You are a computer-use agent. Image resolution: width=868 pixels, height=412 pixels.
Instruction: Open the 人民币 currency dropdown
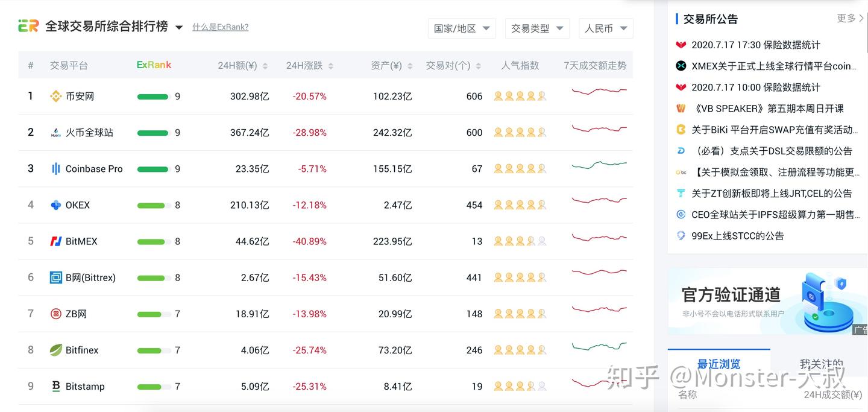606,28
